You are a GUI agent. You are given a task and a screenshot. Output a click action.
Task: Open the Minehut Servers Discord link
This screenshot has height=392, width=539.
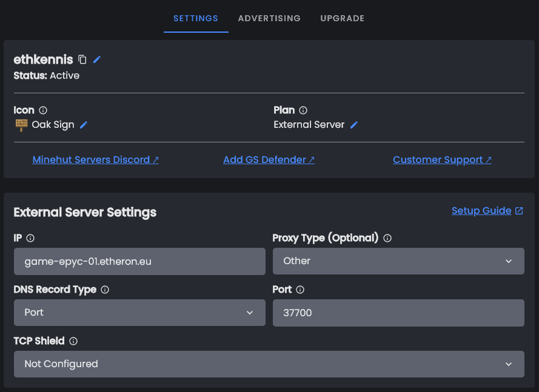95,160
